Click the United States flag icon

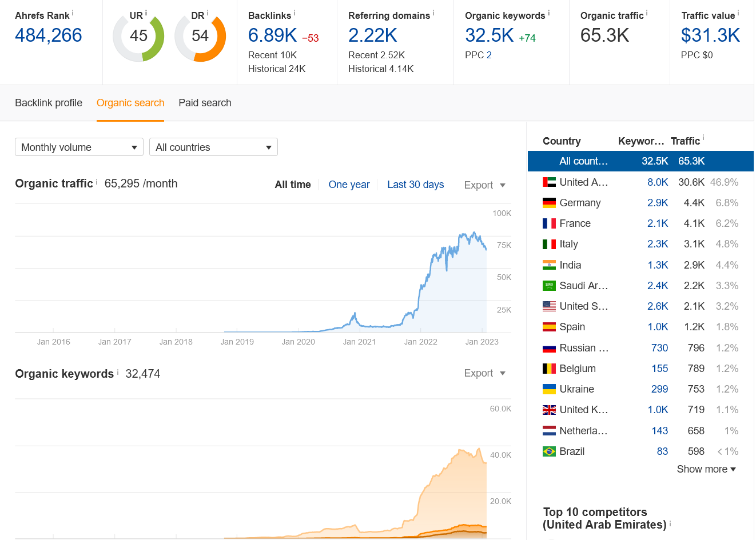[x=549, y=306]
